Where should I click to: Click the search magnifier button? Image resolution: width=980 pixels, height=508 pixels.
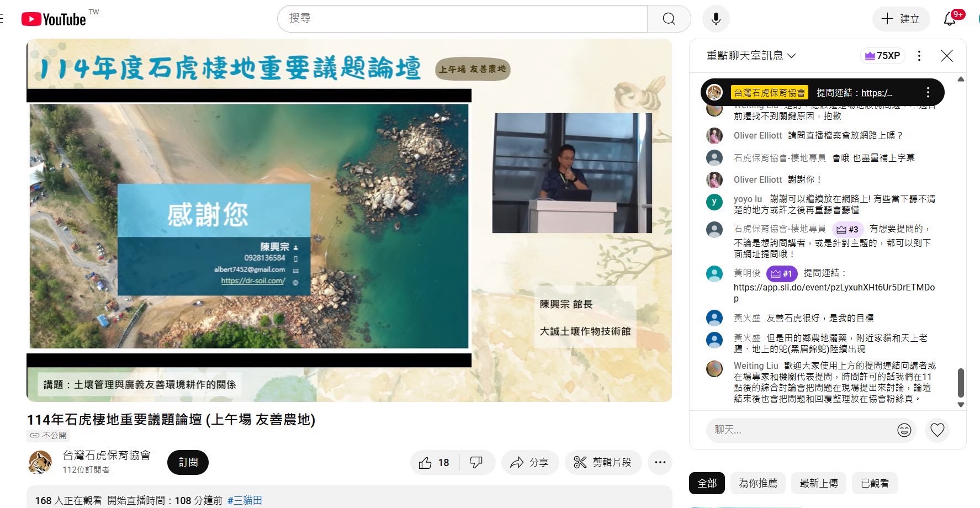pos(669,19)
